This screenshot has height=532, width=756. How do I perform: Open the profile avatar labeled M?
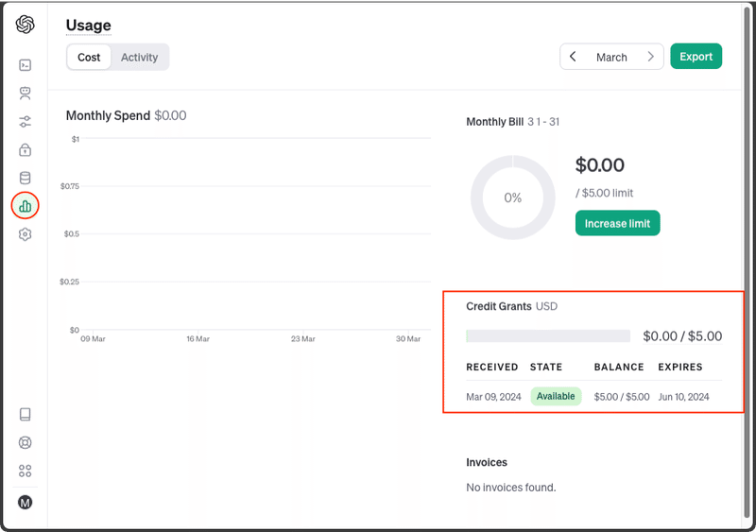coord(26,502)
